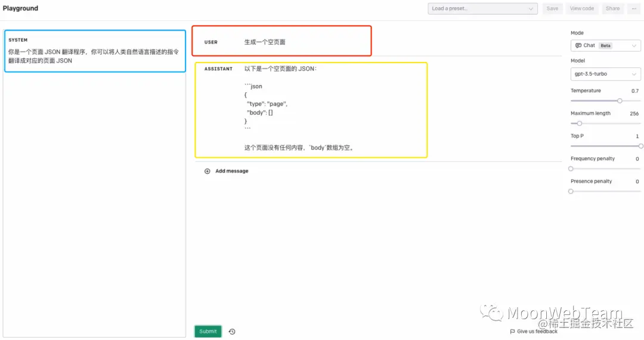The width and height of the screenshot is (644, 340).
Task: Click the Frequency penalty value 0
Action: click(637, 159)
